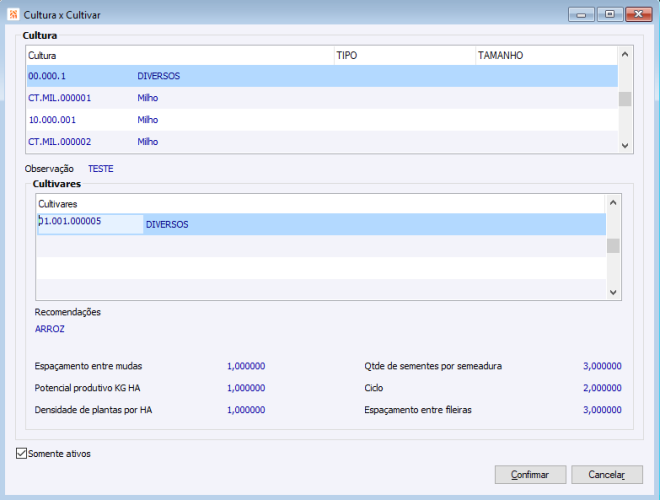Click the Observação label
The image size is (660, 500).
coord(49,169)
